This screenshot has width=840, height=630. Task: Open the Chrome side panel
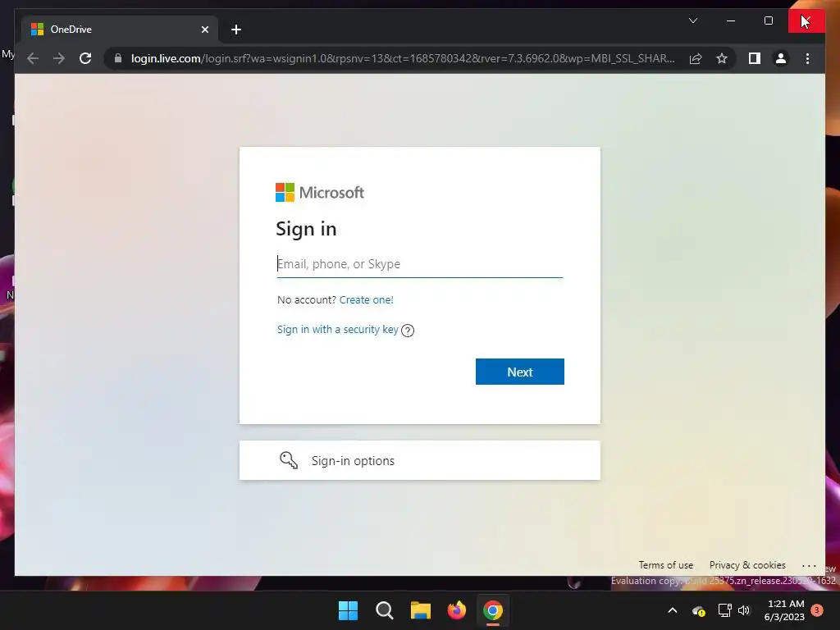coord(755,58)
